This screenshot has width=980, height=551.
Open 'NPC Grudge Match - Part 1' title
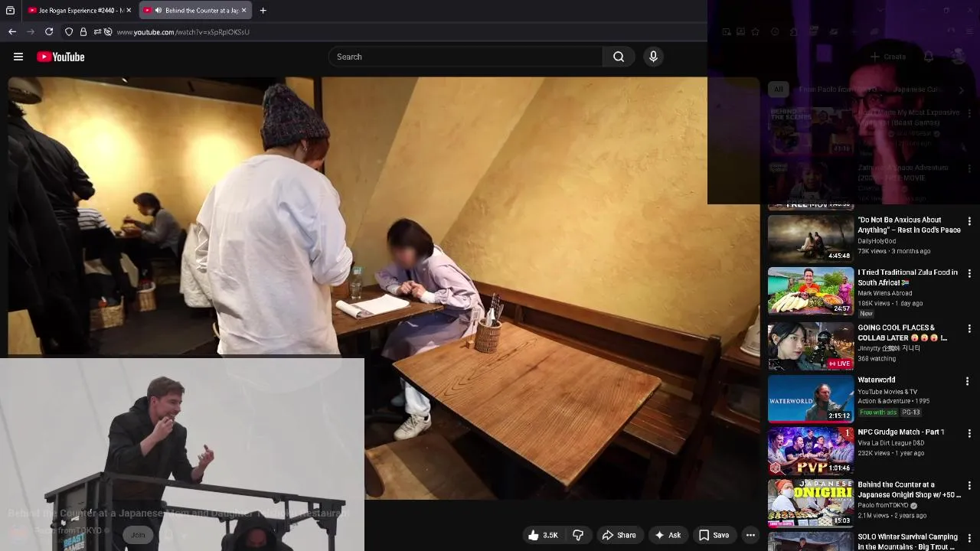pos(900,432)
